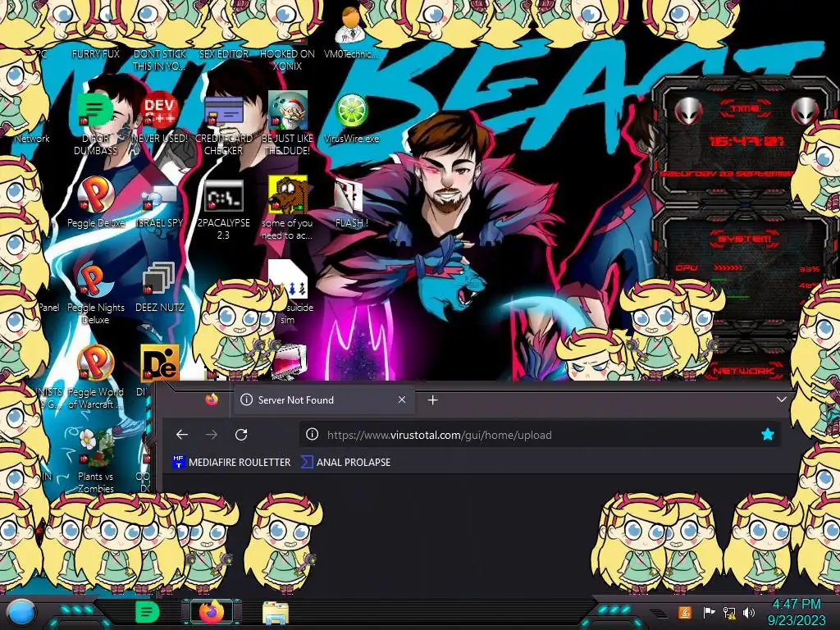Open the VM0Technic... user icon
The image size is (840, 630).
(x=351, y=25)
